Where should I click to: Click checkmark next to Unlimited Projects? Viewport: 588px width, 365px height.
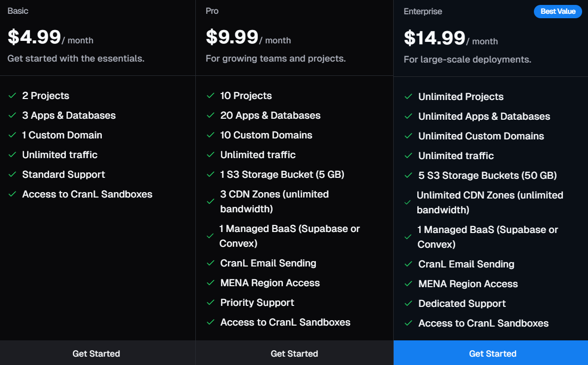pyautogui.click(x=408, y=97)
